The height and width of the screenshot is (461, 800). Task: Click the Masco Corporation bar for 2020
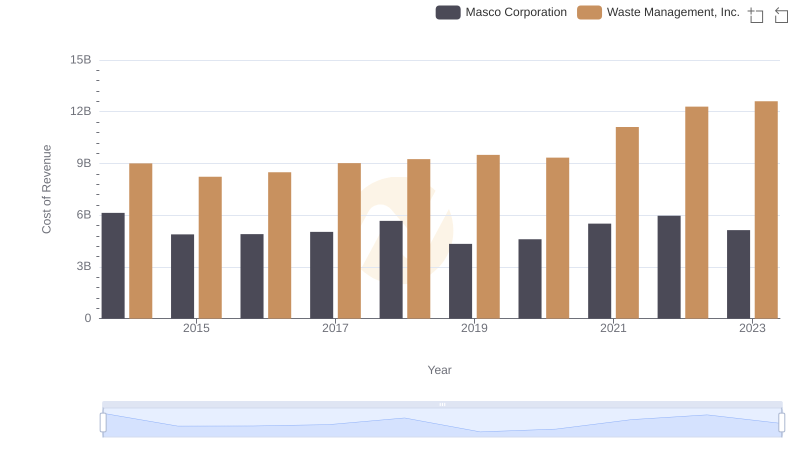[530, 278]
